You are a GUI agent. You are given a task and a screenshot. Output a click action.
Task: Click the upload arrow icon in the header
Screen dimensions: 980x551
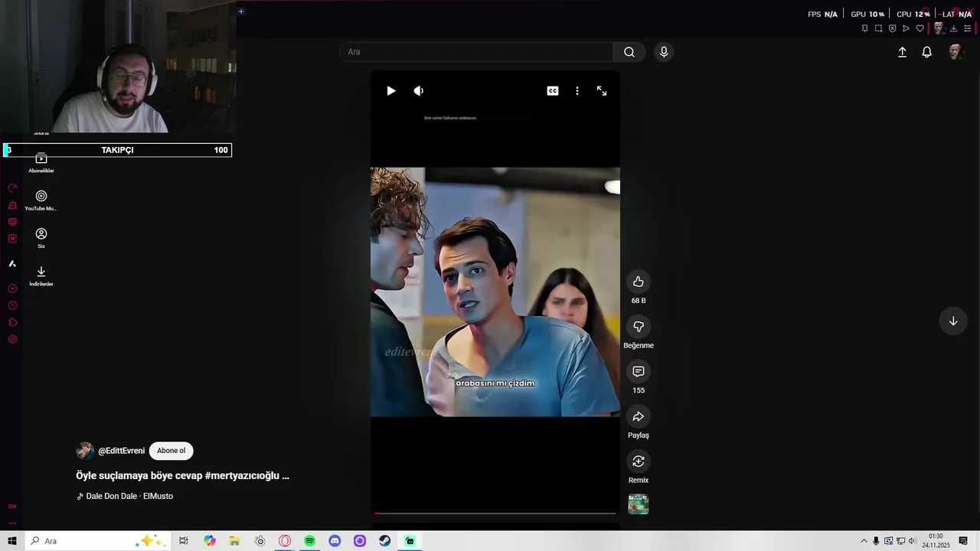coord(902,52)
